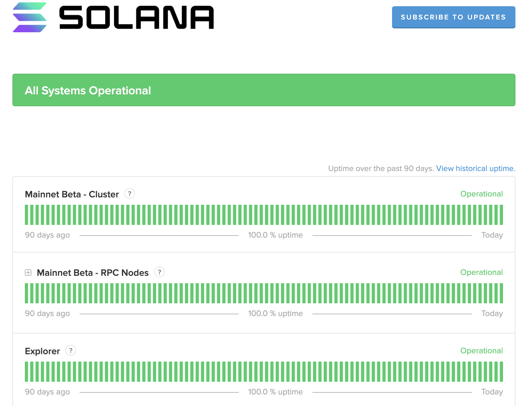Screen dimensions: 532x406
Task: Expand the Mainnet Beta - RPC Nodes group
Action: pyautogui.click(x=28, y=273)
